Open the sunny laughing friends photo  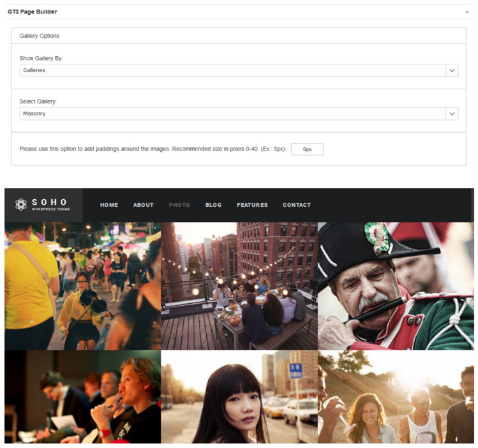pos(396,397)
